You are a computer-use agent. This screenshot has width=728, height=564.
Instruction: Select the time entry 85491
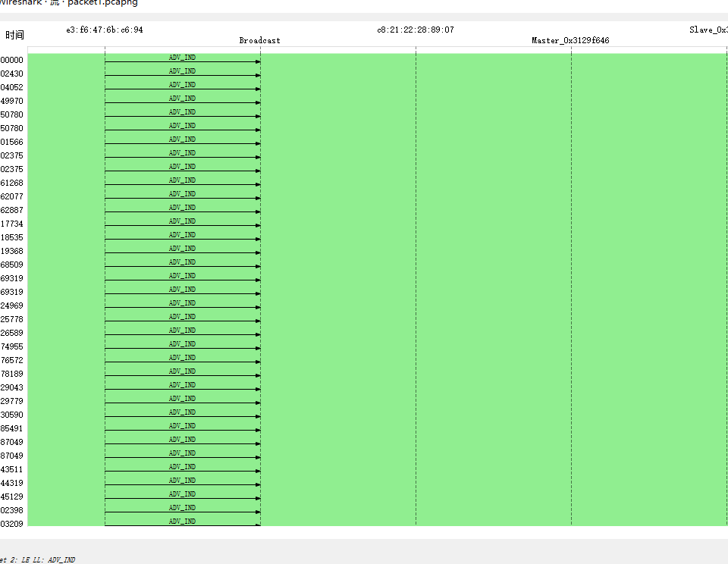tap(11, 428)
